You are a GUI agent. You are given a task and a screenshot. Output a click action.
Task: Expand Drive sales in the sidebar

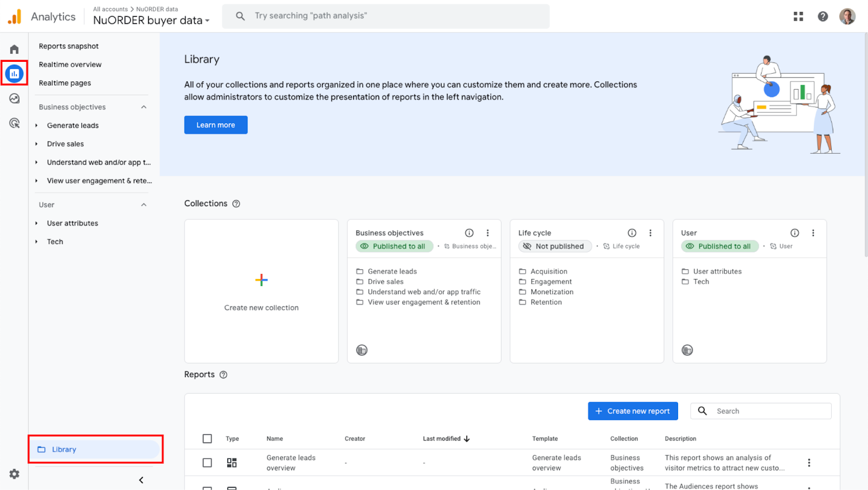(x=36, y=144)
